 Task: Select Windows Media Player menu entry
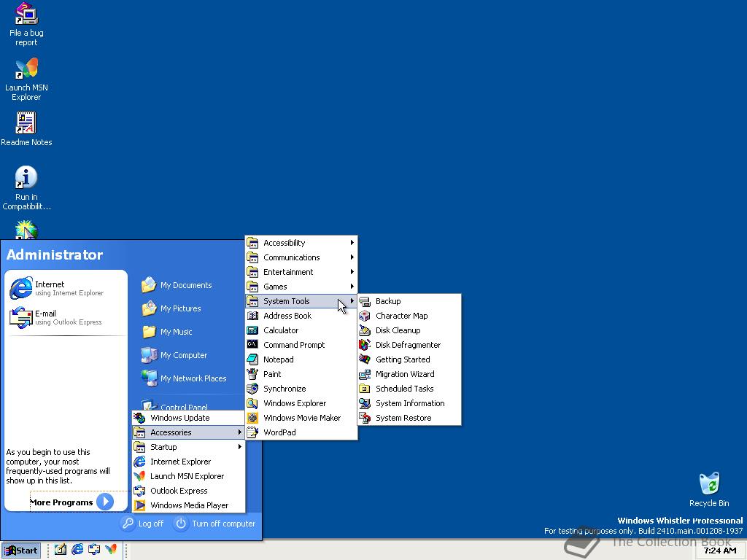pos(189,505)
